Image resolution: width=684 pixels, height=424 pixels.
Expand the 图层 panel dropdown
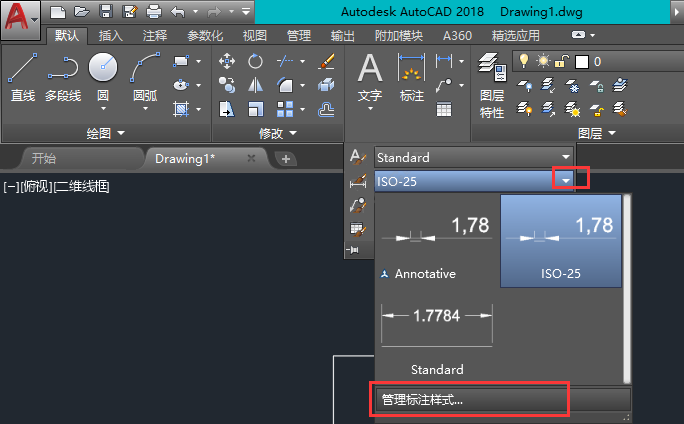point(597,133)
